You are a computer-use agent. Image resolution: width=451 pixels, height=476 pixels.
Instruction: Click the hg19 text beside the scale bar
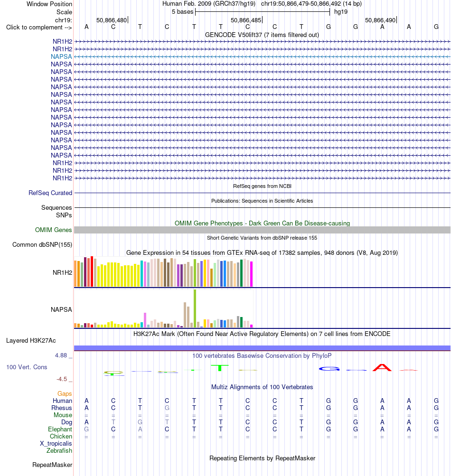pyautogui.click(x=341, y=12)
